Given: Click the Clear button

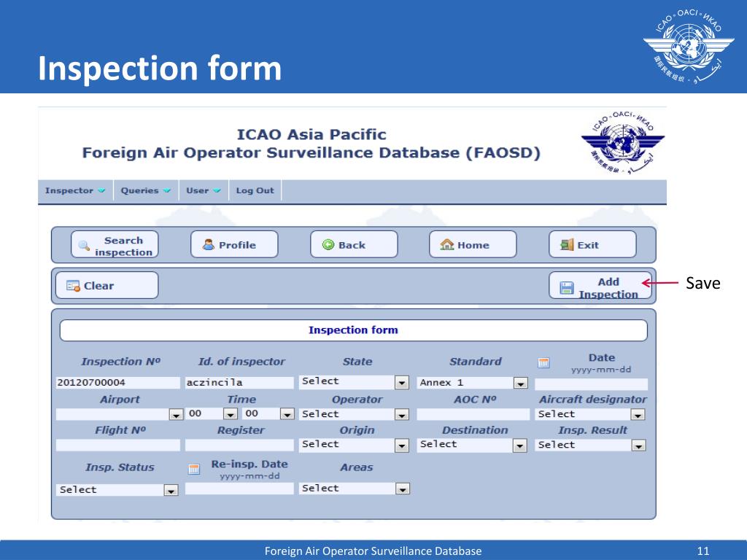Looking at the screenshot, I should (107, 285).
